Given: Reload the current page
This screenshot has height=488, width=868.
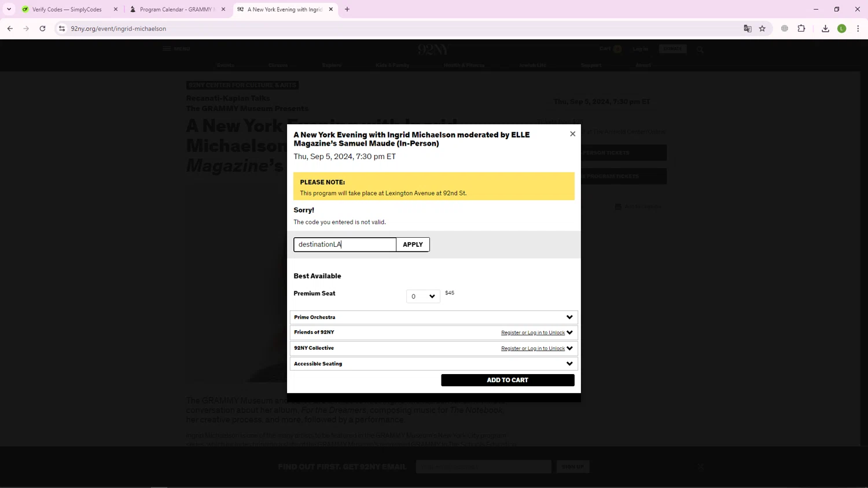Looking at the screenshot, I should (42, 28).
